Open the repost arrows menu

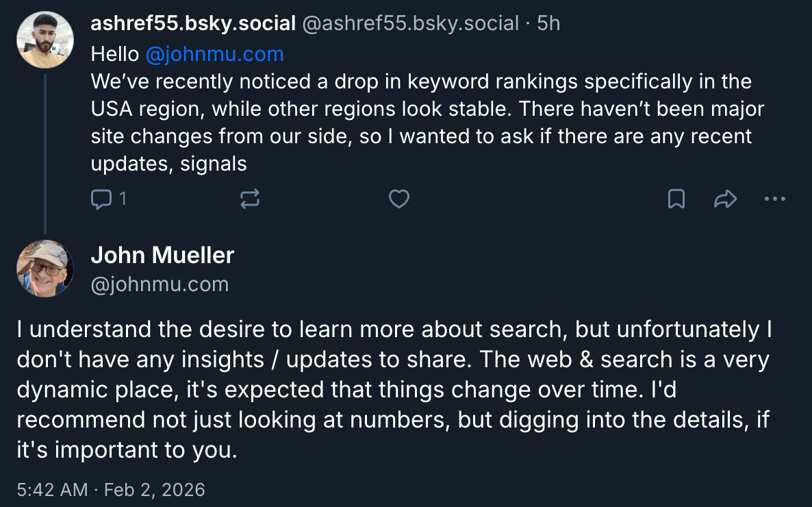(250, 199)
